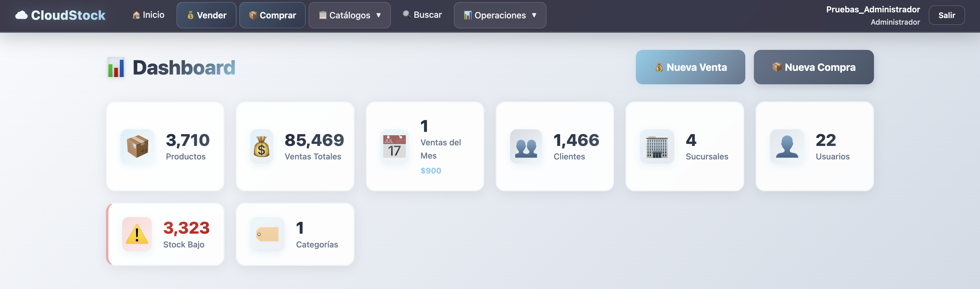Expand the Operaciones menu
980x289 pixels.
(499, 15)
